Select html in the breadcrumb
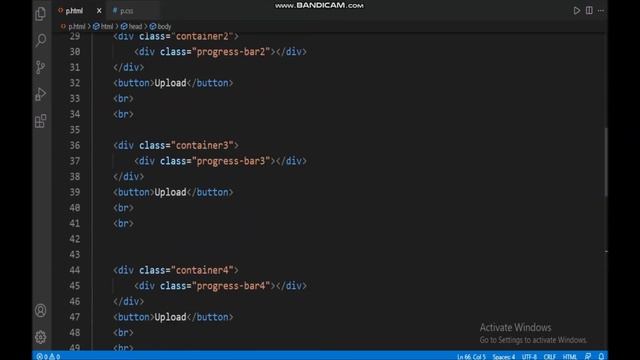Viewport: 640px width, 360px height. pyautogui.click(x=107, y=27)
